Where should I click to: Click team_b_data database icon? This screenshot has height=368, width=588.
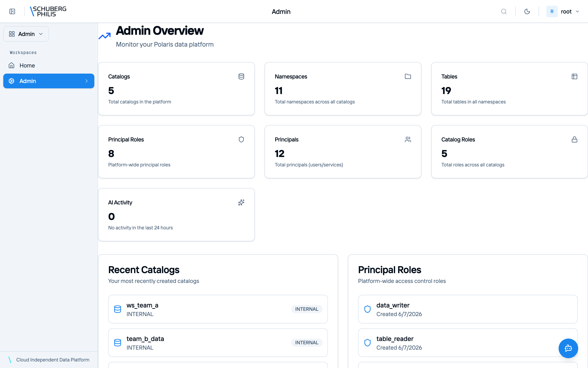pos(118,343)
